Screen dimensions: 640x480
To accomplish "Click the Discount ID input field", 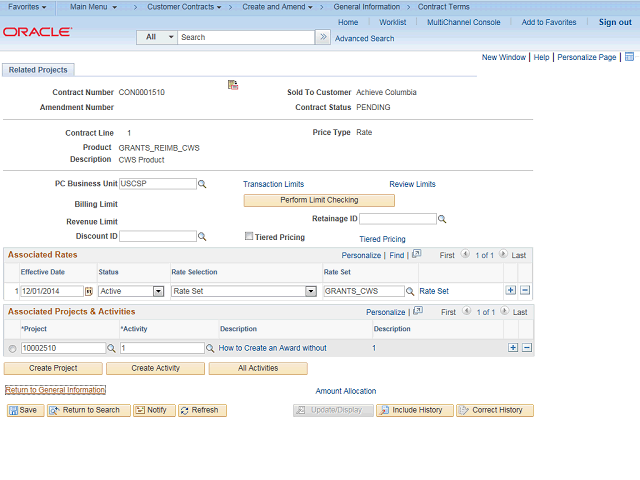I will click(x=158, y=236).
